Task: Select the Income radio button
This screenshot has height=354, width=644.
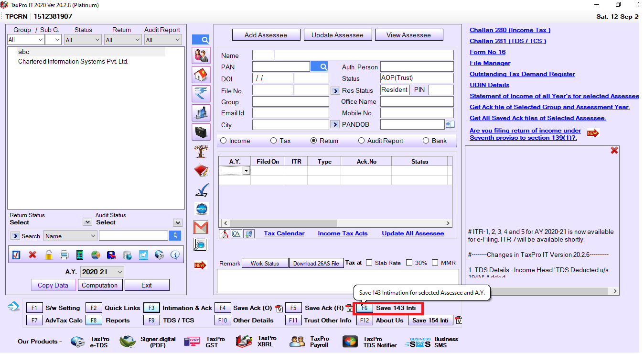Action: coord(223,141)
